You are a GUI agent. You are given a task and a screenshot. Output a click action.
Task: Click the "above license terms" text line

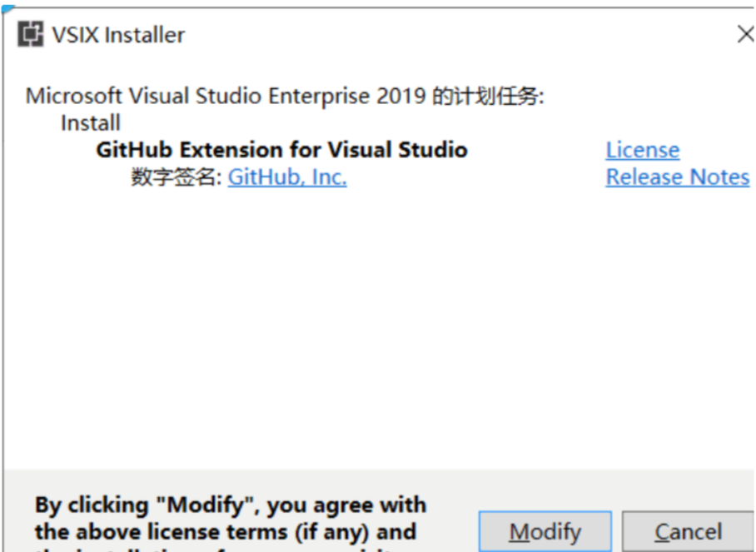coord(225,532)
